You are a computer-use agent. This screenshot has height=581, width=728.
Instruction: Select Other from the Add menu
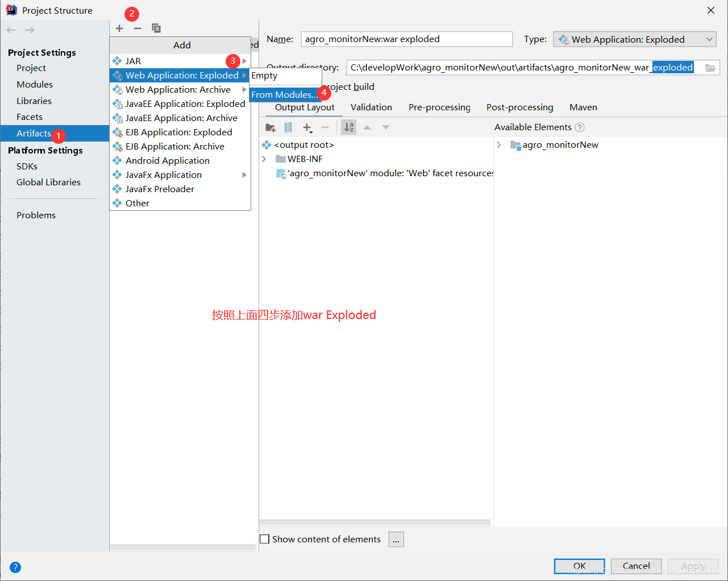[x=180, y=203]
